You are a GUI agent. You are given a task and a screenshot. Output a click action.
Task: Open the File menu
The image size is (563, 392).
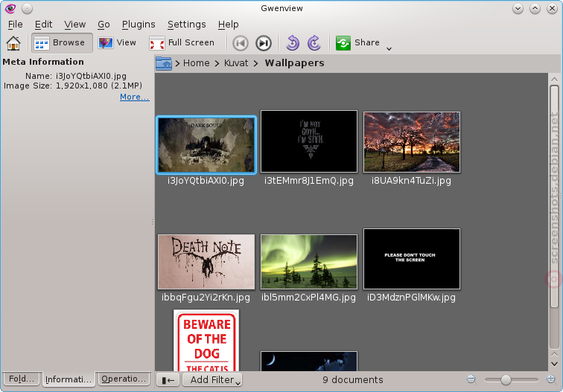pyautogui.click(x=16, y=25)
